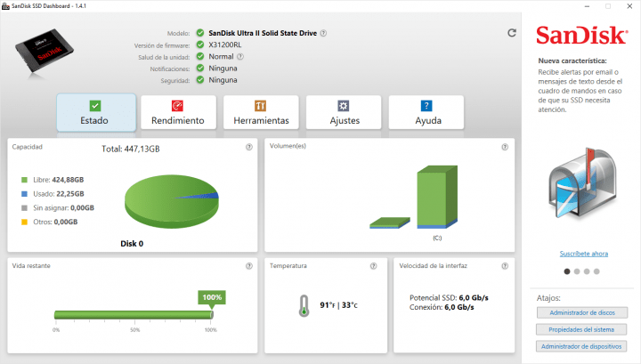Click the 100% life remaining marker
This screenshot has width=641, height=364.
(212, 297)
